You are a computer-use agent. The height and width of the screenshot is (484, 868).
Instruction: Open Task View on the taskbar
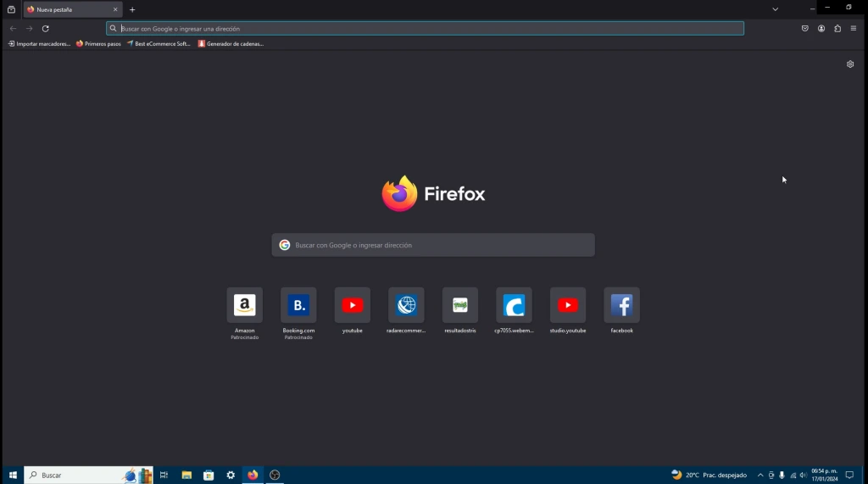(x=164, y=476)
